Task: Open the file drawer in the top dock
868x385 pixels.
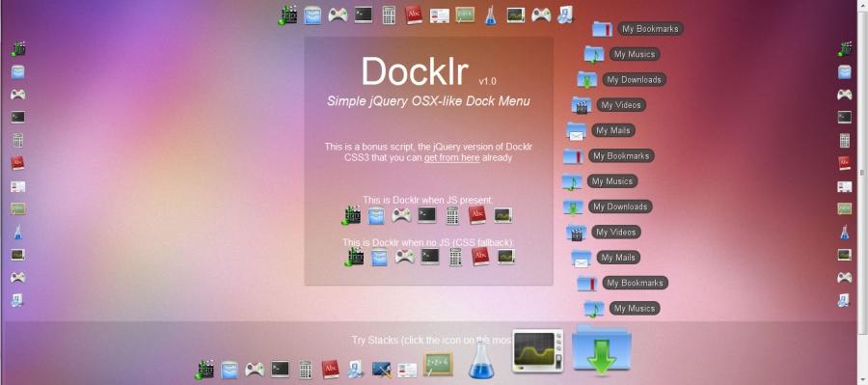Action: [312, 15]
